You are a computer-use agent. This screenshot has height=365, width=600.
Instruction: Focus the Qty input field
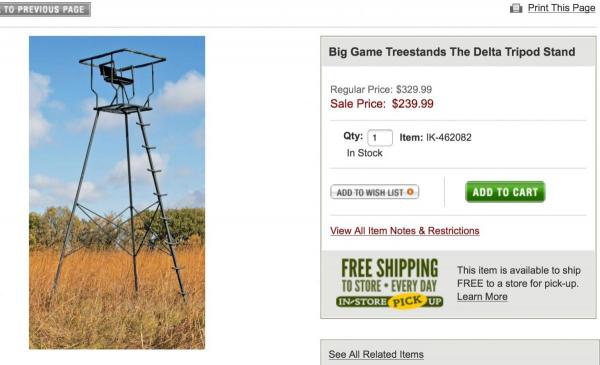[380, 138]
